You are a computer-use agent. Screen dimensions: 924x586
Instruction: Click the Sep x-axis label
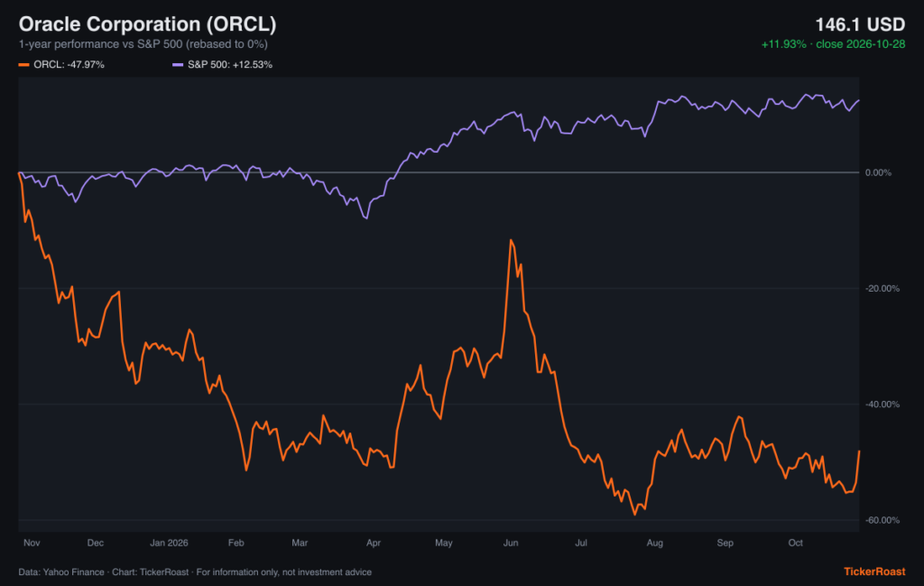pyautogui.click(x=725, y=543)
